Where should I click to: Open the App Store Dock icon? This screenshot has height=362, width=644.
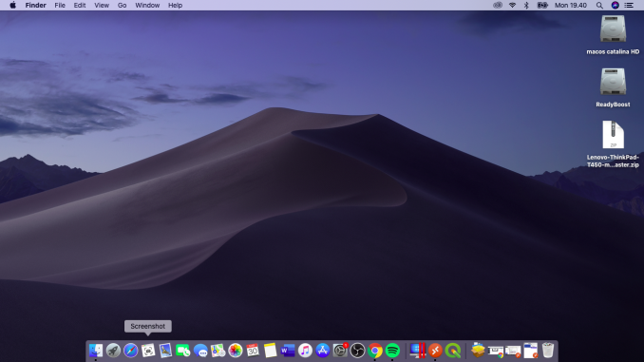click(x=322, y=351)
